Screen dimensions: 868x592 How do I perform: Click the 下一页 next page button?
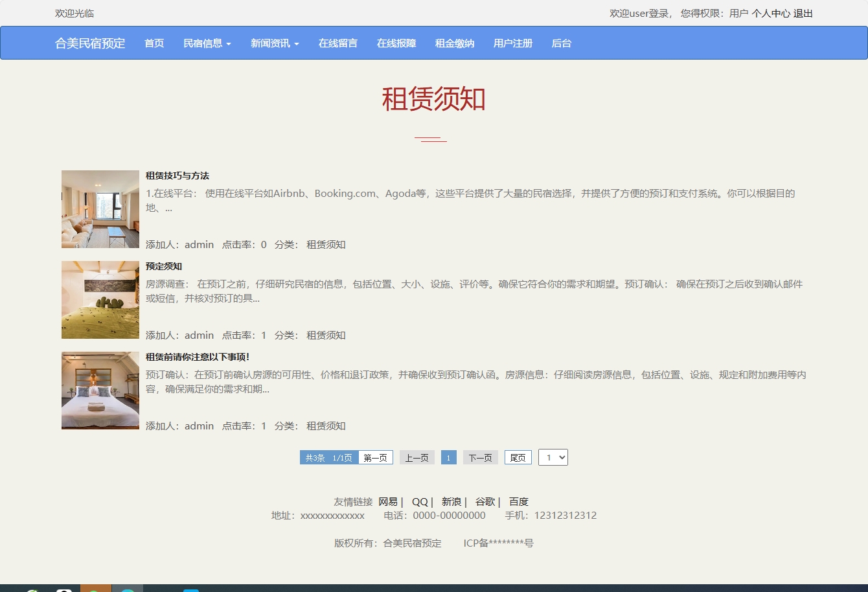[x=480, y=457]
